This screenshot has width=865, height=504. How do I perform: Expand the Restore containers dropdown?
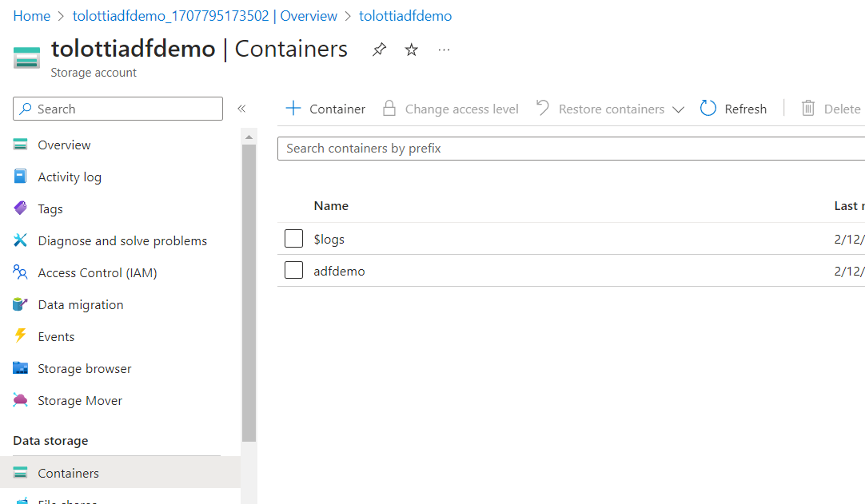click(x=679, y=109)
